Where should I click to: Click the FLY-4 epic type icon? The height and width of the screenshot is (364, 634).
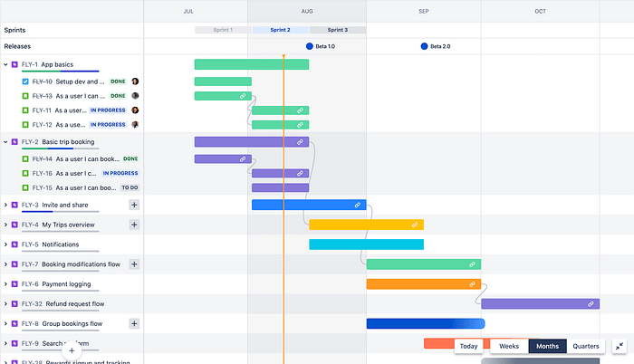coord(14,225)
